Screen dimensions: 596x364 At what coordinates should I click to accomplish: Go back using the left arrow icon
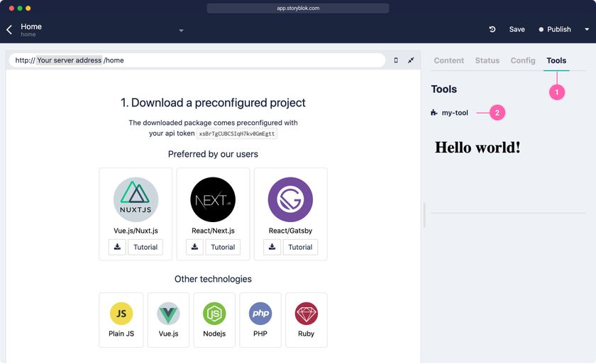click(x=9, y=30)
